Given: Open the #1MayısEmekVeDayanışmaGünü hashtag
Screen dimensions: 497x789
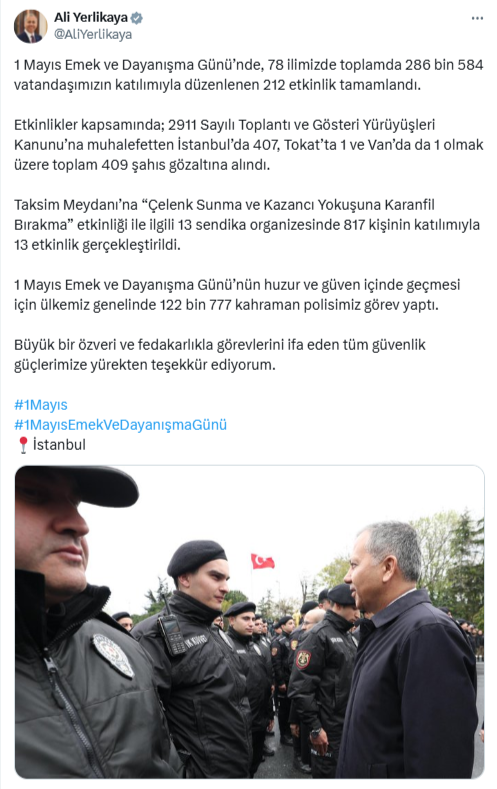Looking at the screenshot, I should point(121,425).
